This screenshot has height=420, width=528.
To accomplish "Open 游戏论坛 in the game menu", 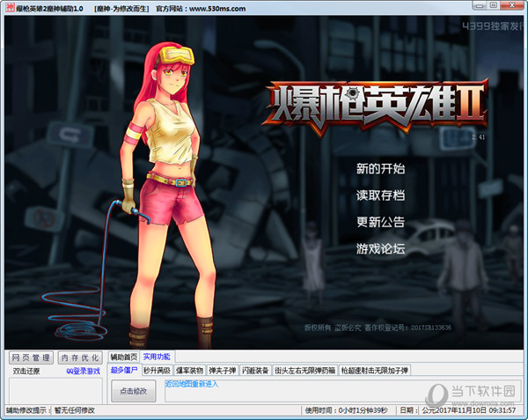I will pyautogui.click(x=380, y=249).
